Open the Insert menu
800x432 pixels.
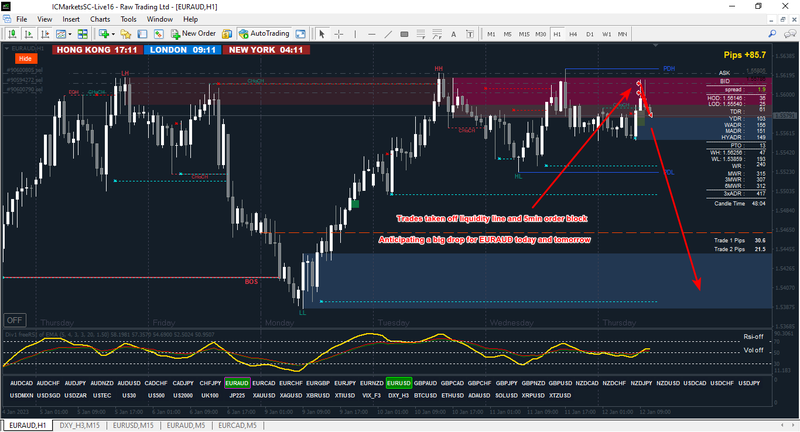[x=71, y=19]
